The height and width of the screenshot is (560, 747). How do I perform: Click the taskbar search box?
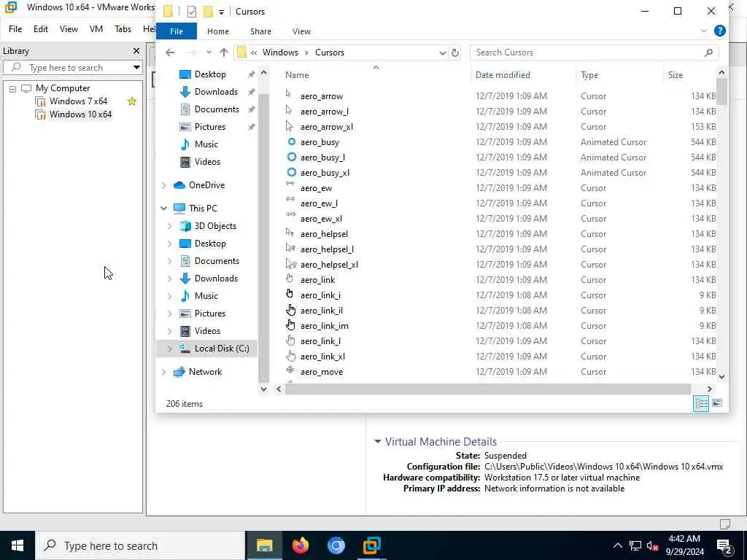[140, 545]
